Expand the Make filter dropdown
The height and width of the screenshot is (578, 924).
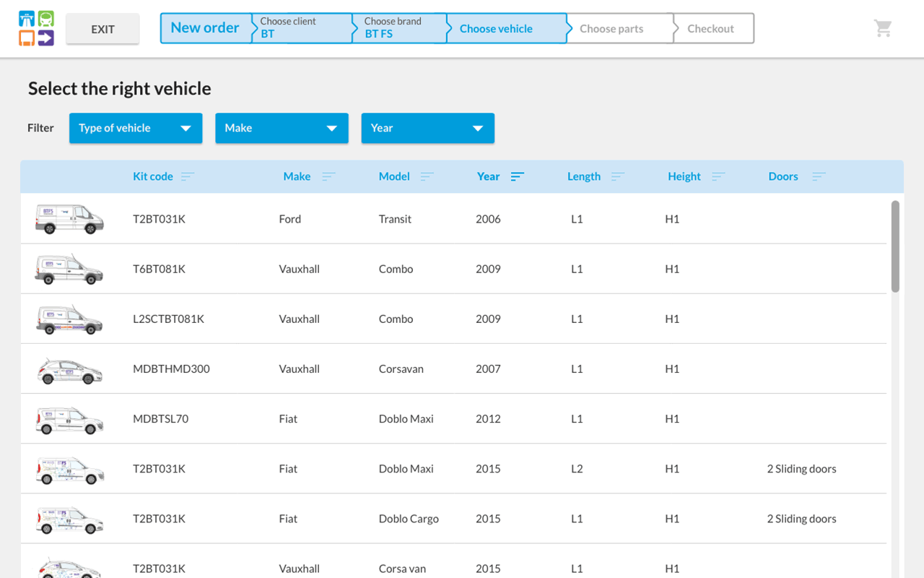click(x=282, y=128)
